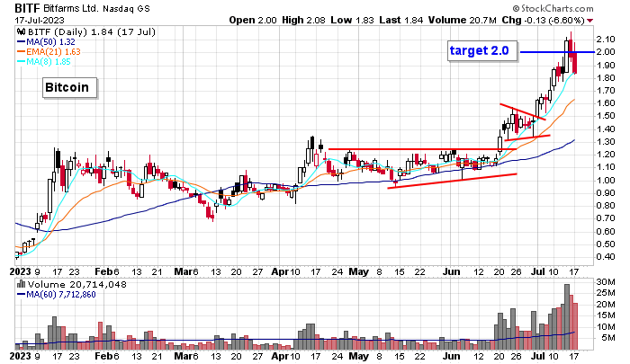630x364 pixels.
Task: Click the exchange label "Nasdaq GS"
Action: [x=126, y=8]
